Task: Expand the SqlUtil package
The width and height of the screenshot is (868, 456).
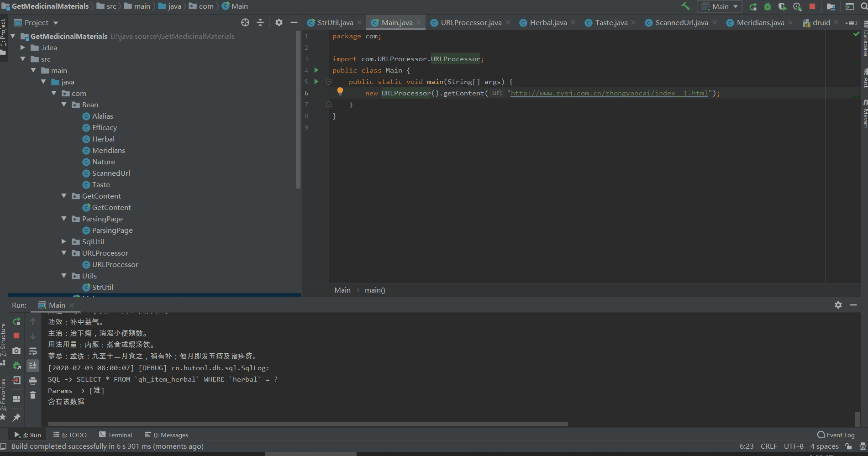Action: pyautogui.click(x=63, y=241)
